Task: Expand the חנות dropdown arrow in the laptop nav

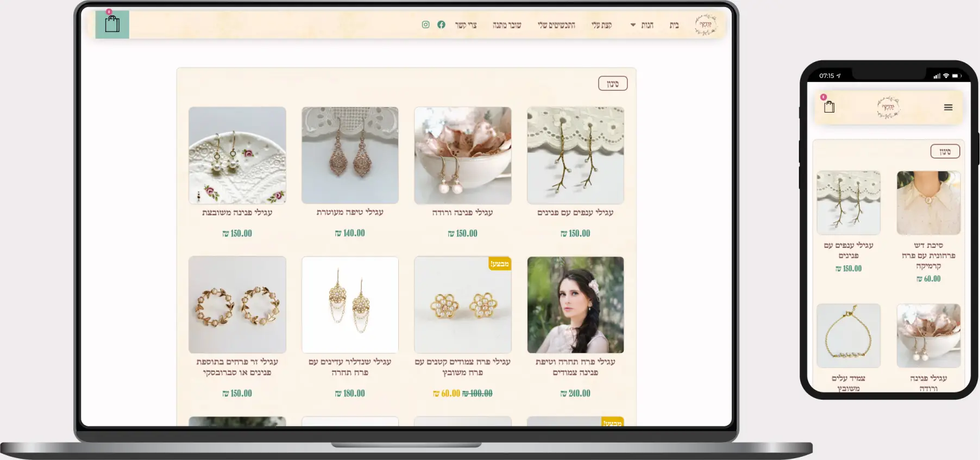Action: coord(633,25)
